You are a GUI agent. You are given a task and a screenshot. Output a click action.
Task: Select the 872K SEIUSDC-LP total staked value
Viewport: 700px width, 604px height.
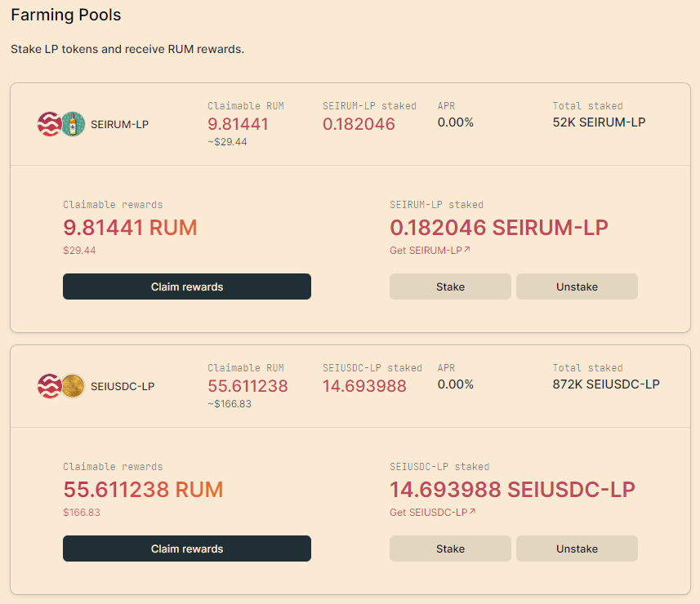pos(606,384)
